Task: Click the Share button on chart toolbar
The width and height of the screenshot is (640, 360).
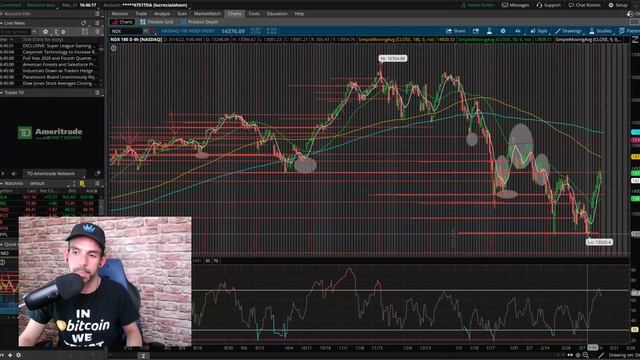Action: [x=456, y=31]
